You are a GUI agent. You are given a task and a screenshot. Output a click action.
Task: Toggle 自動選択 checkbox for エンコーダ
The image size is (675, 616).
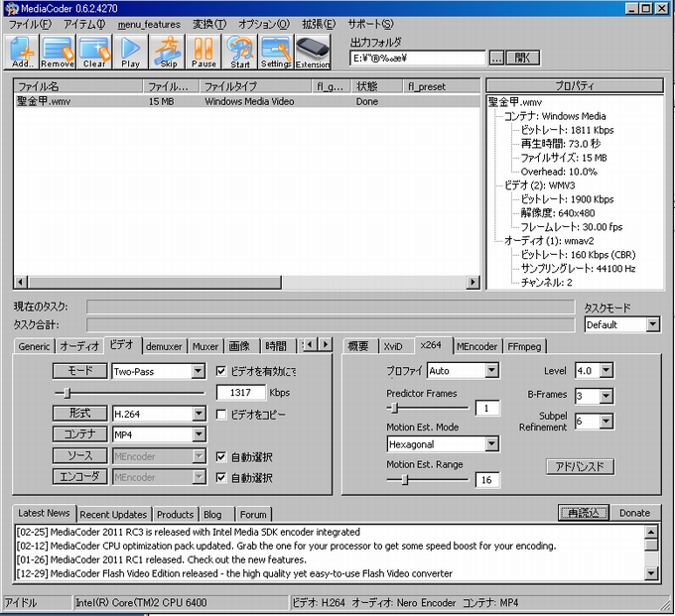point(220,477)
